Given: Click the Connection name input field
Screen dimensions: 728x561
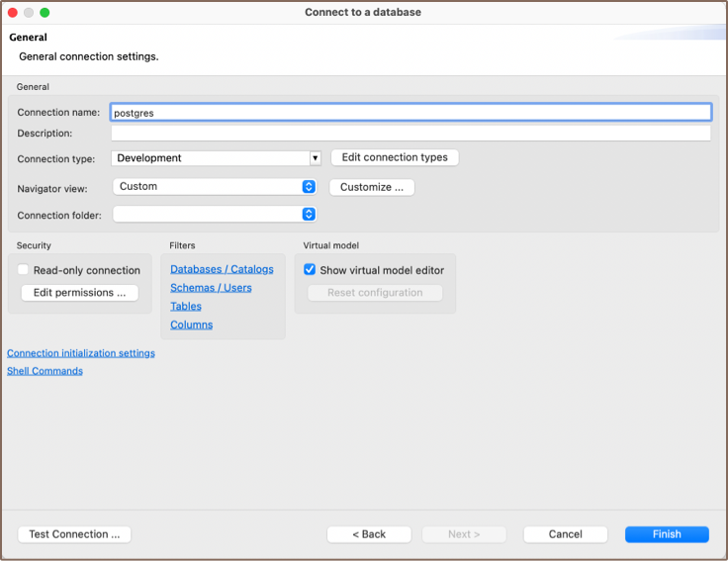Looking at the screenshot, I should [x=410, y=113].
